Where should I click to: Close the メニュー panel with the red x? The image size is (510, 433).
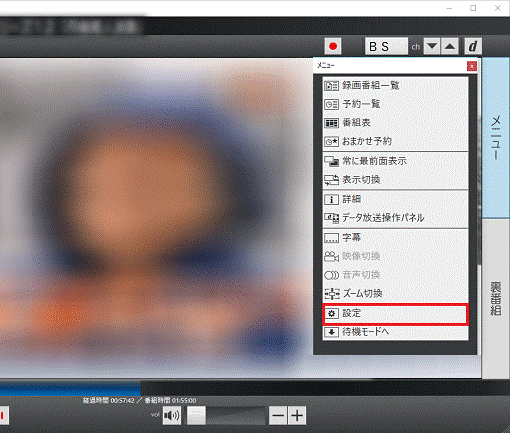(472, 66)
